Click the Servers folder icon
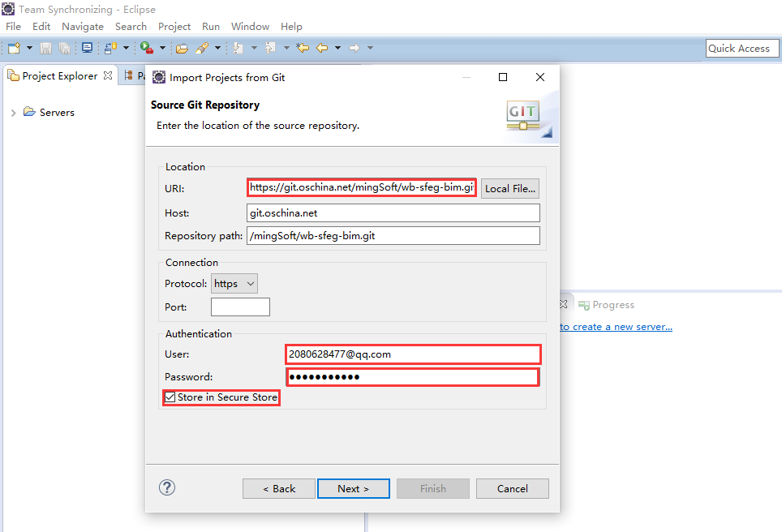This screenshot has width=782, height=532. pos(29,112)
